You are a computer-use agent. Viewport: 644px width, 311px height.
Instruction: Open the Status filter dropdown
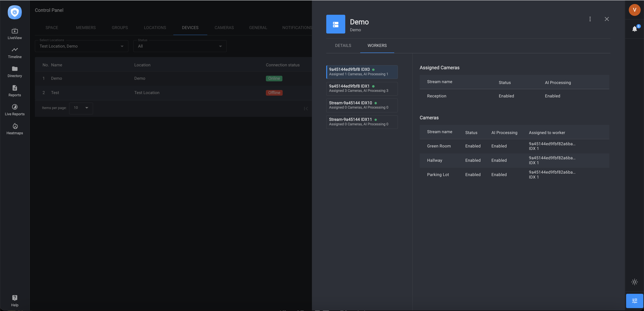click(180, 46)
